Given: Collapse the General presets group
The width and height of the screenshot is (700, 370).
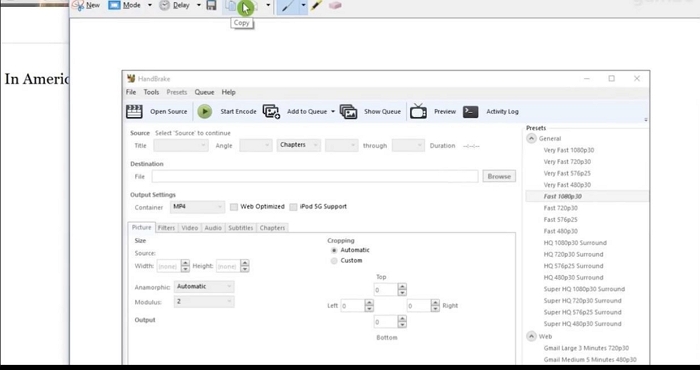Looking at the screenshot, I should click(531, 138).
